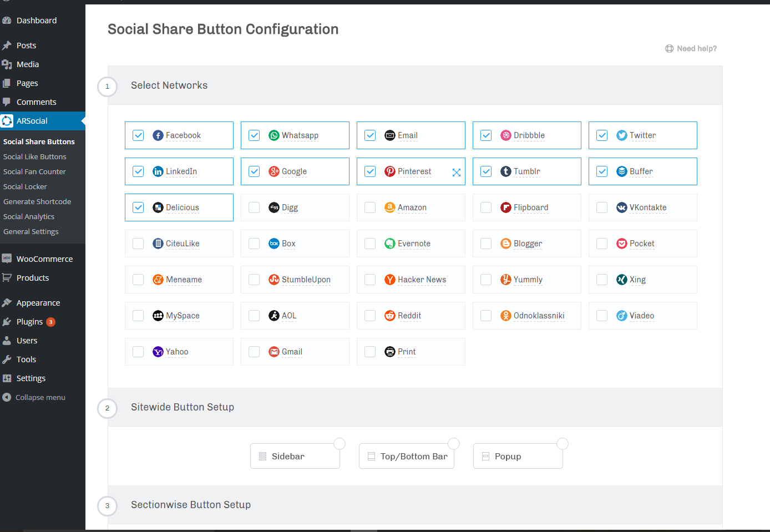Click the Evernote elephant icon
Viewport: 770px width, 532px height.
390,244
